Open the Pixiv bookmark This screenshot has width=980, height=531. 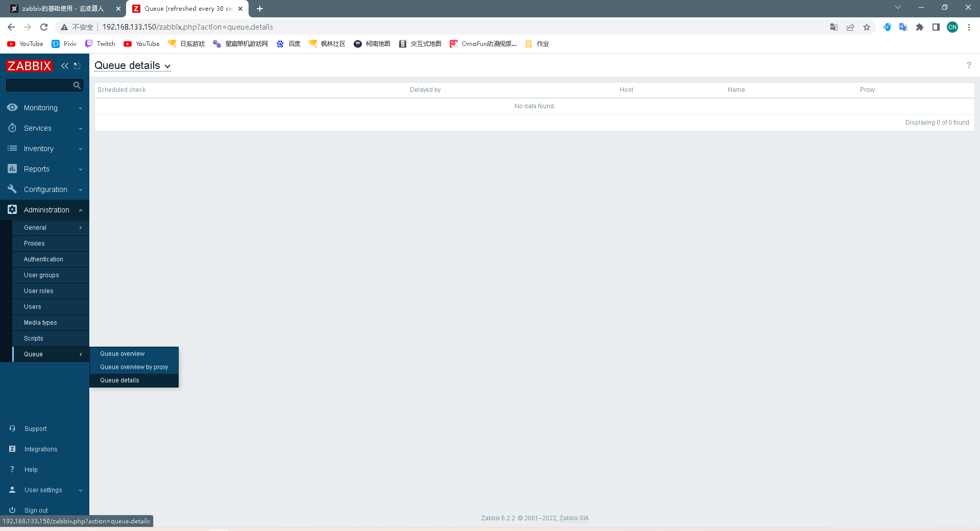pyautogui.click(x=64, y=44)
